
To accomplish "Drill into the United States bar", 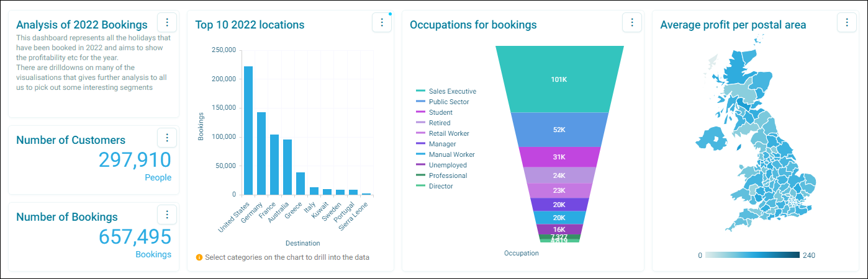I will (x=248, y=130).
